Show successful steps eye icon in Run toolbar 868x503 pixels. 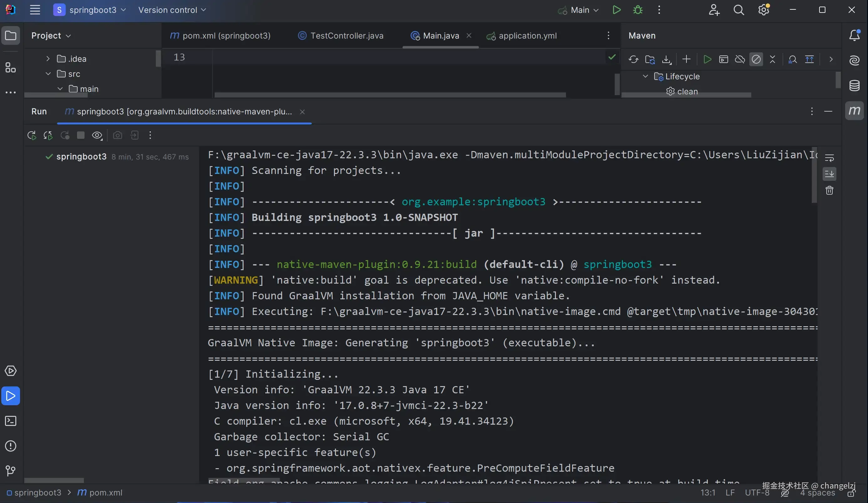click(x=97, y=135)
